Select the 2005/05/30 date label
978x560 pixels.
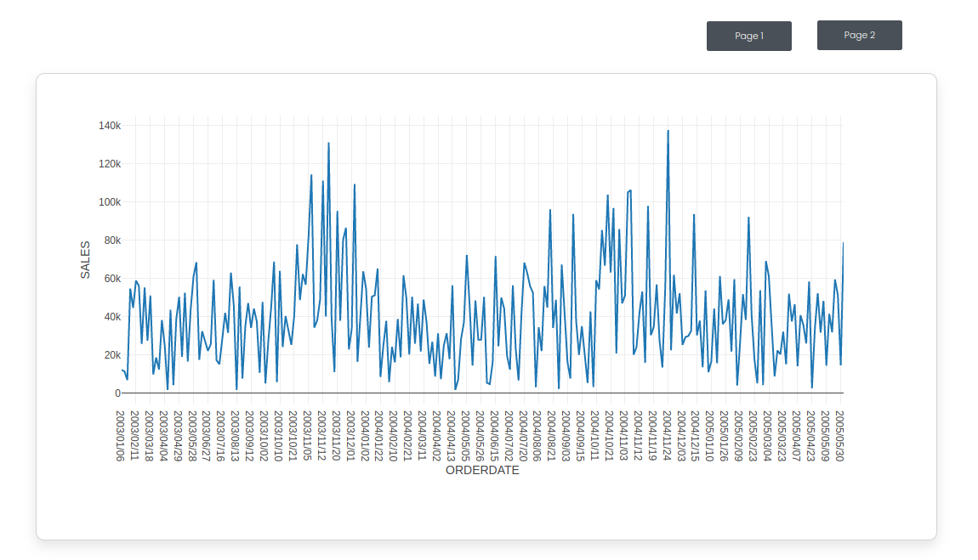pyautogui.click(x=839, y=435)
